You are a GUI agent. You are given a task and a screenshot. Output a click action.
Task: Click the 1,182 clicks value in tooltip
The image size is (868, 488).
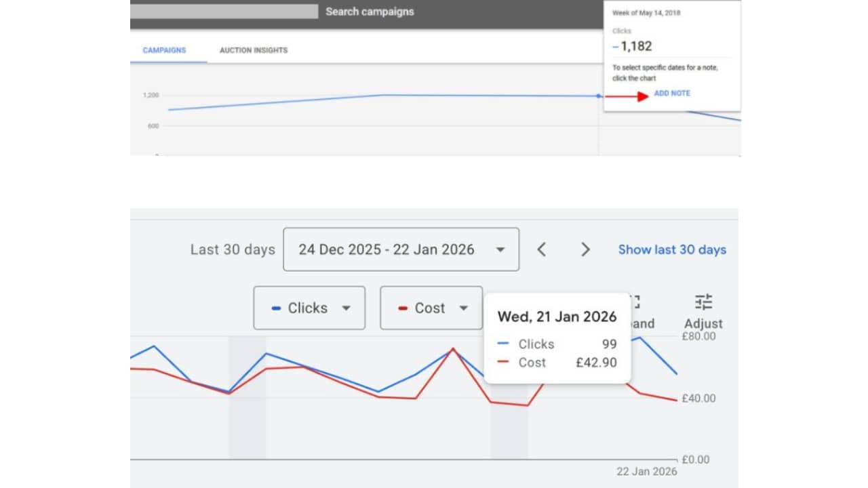click(x=635, y=47)
